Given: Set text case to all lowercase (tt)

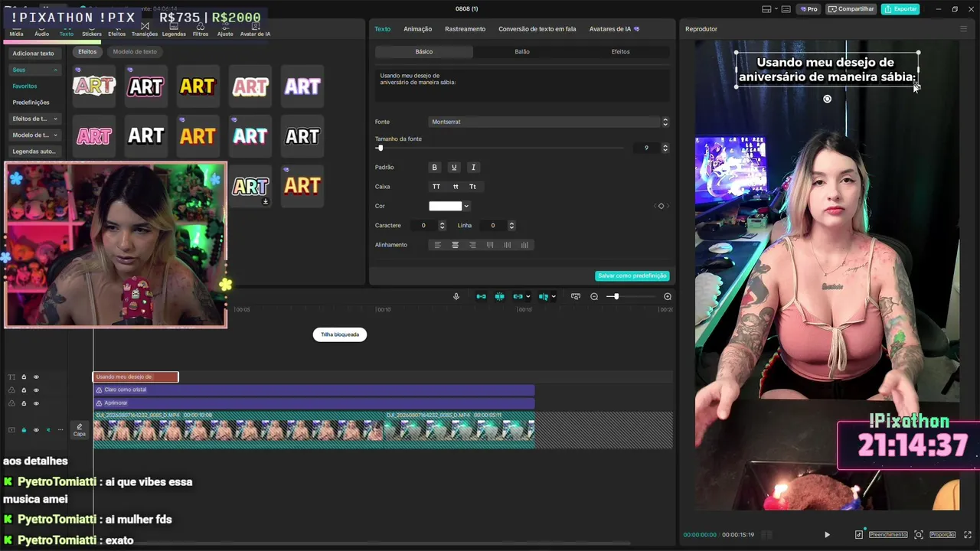Looking at the screenshot, I should click(456, 187).
